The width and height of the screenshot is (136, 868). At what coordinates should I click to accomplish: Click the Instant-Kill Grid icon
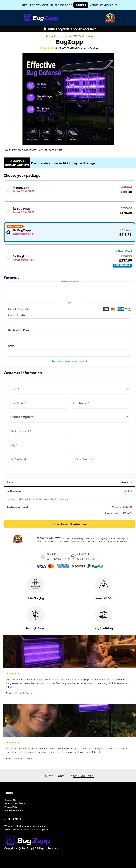[x=103, y=585]
